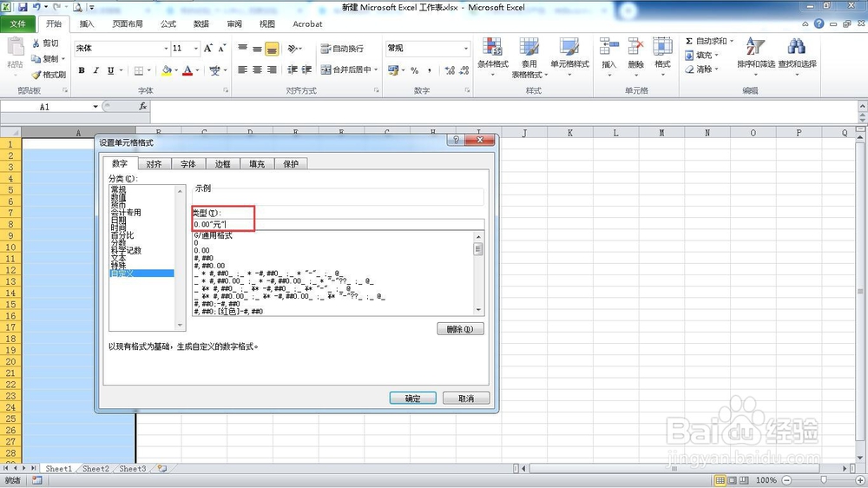The height and width of the screenshot is (488, 868).
Task: Toggle Bold formatting button
Action: pyautogui.click(x=82, y=70)
